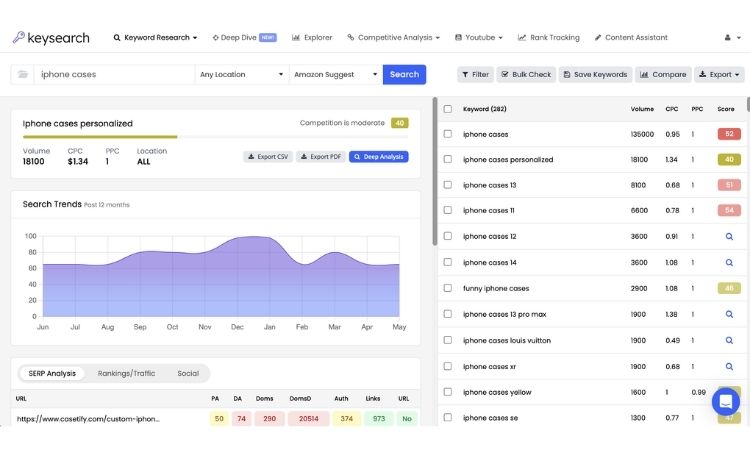Sort by Volume column header
This screenshot has width=750, height=450.
[642, 109]
